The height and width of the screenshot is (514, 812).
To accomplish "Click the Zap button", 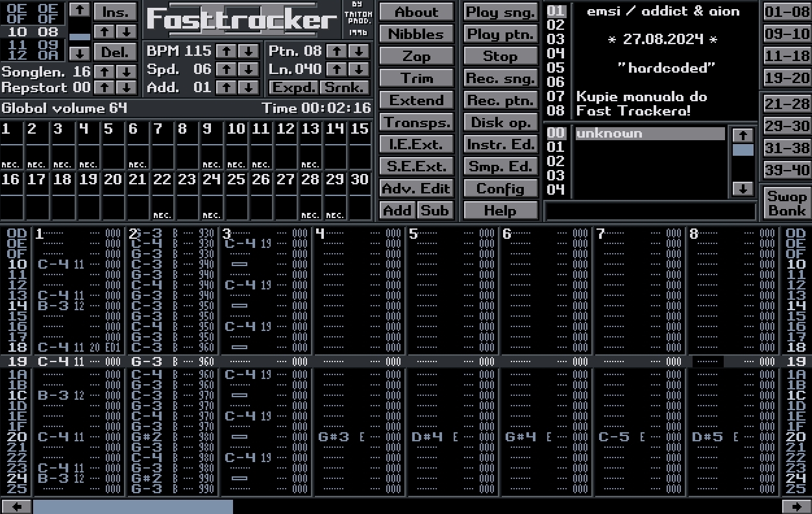I will (416, 56).
